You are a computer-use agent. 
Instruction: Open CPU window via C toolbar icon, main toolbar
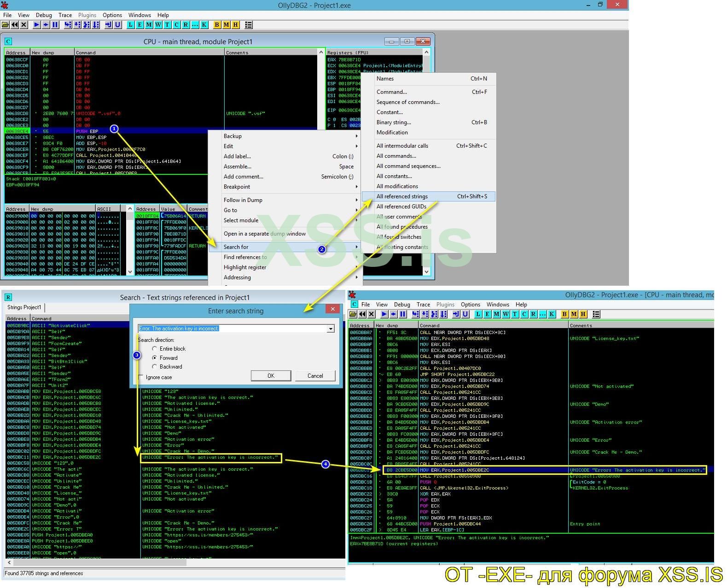(176, 25)
